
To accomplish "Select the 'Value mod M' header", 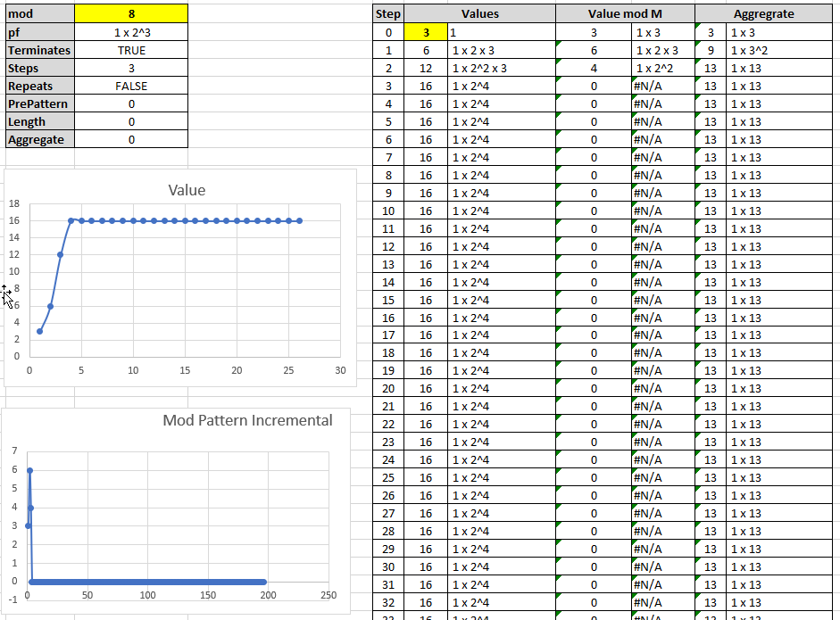I will tap(625, 14).
